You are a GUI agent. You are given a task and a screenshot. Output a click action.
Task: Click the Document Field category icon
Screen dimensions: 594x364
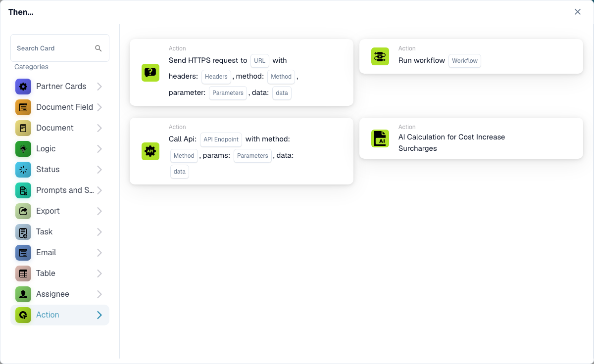click(23, 107)
